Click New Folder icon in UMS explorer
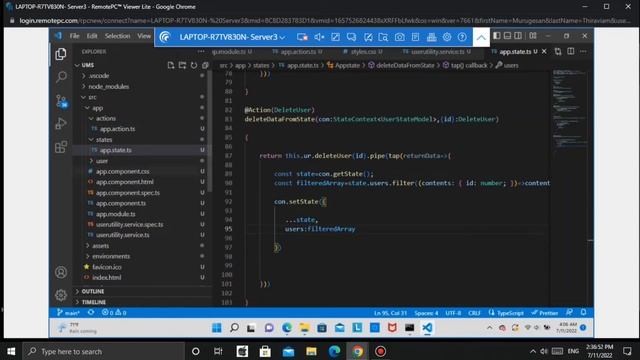 (x=182, y=65)
